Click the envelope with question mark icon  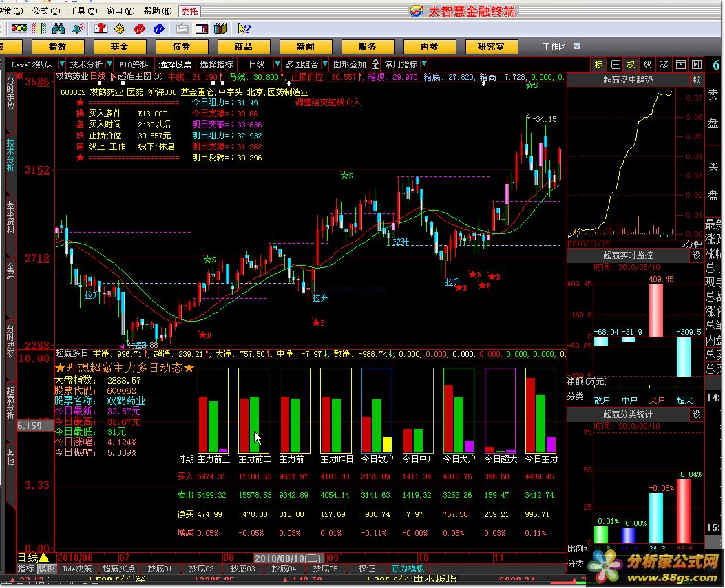[101, 29]
